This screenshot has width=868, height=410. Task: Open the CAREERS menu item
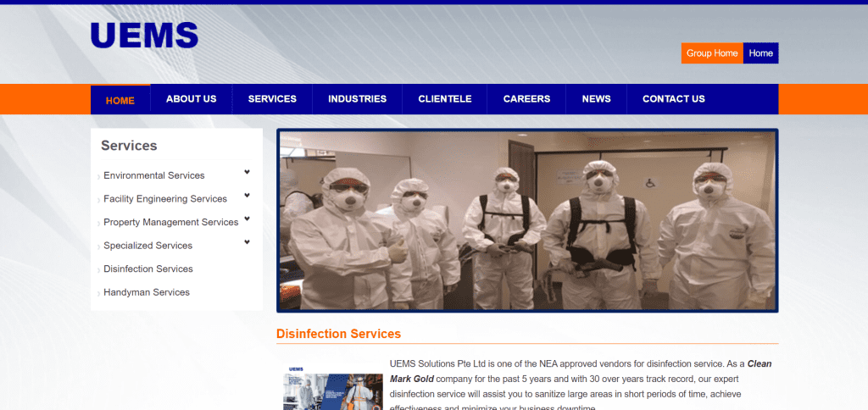click(526, 99)
